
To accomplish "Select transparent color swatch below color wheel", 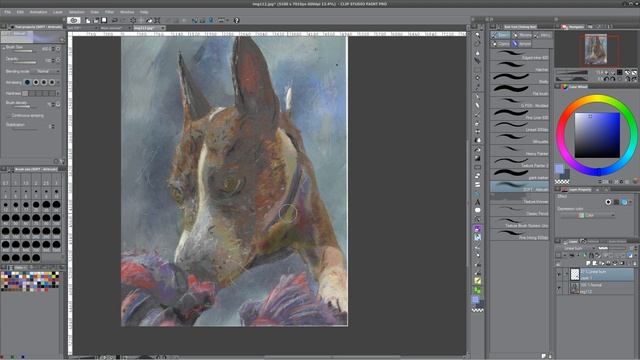I will (x=562, y=182).
